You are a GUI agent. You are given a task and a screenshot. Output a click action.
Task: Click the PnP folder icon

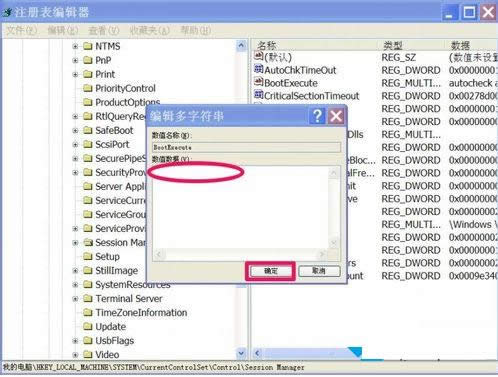[88, 60]
